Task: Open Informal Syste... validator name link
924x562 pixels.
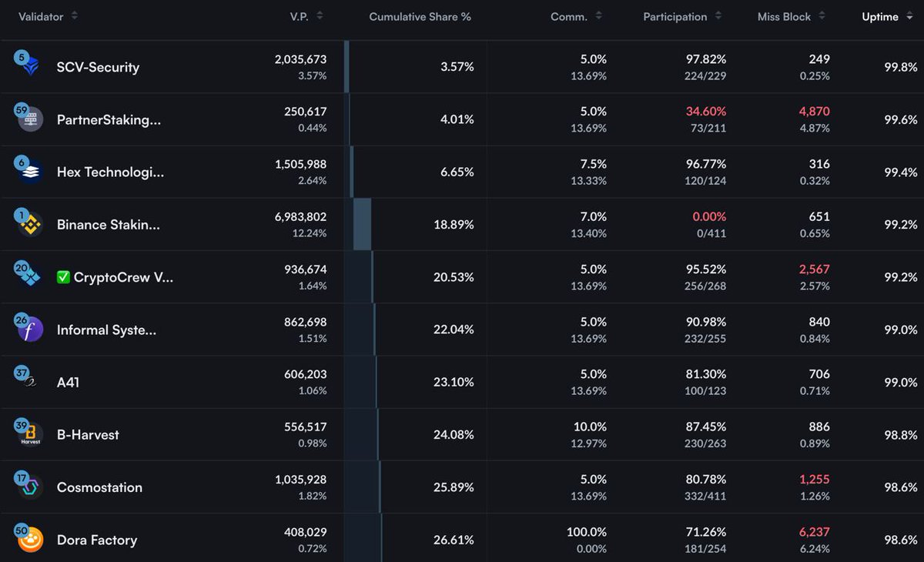Action: pos(106,330)
